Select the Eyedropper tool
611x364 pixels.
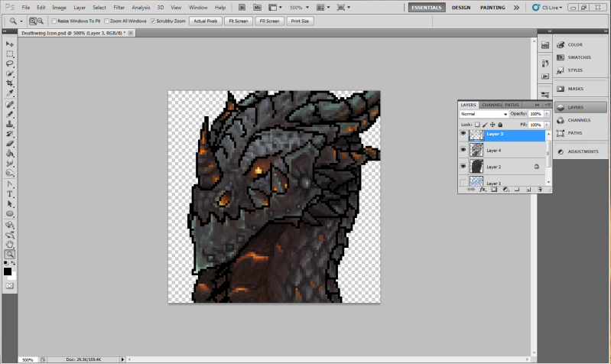click(x=10, y=93)
